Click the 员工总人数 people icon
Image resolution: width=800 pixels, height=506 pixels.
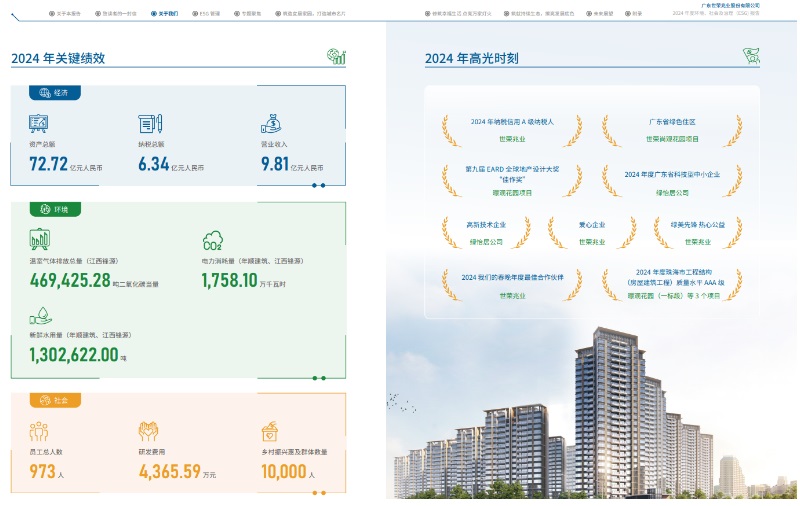point(39,431)
